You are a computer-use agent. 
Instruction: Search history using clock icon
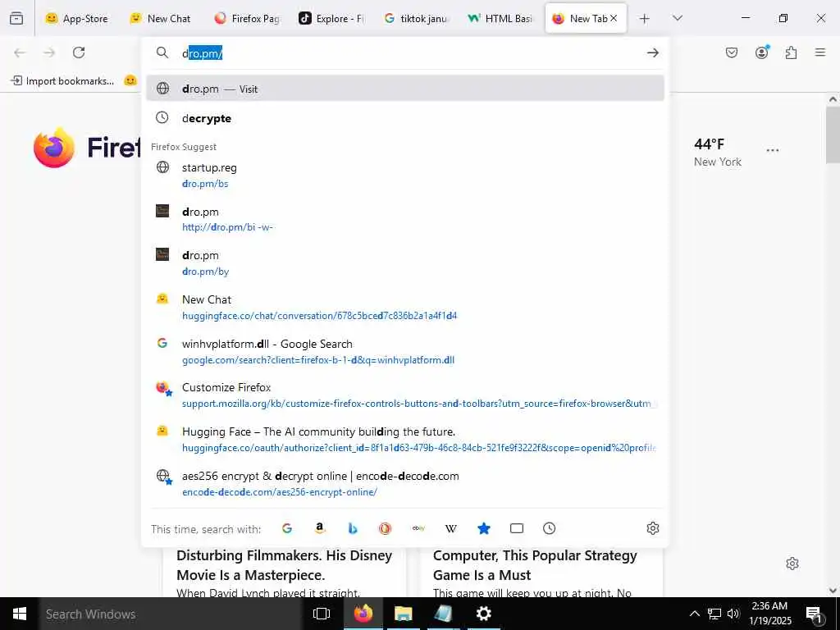point(549,529)
